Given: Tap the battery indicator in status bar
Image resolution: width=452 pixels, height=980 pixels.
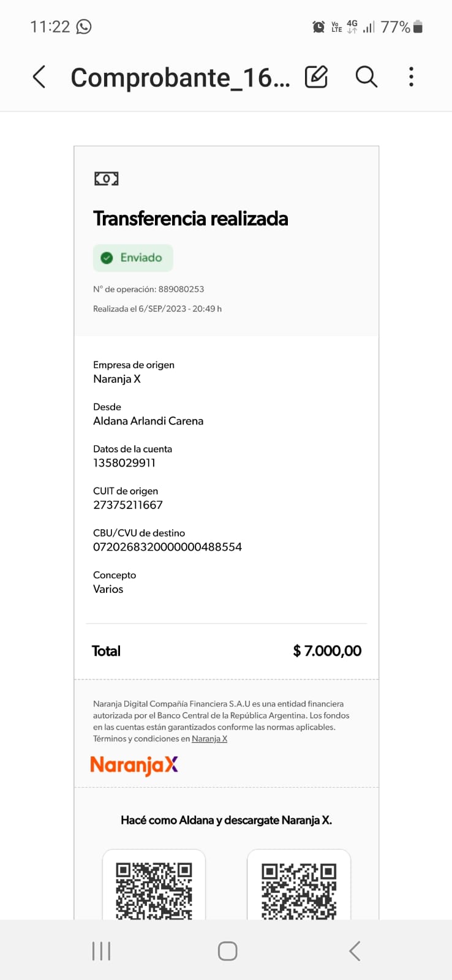Looking at the screenshot, I should tap(418, 26).
